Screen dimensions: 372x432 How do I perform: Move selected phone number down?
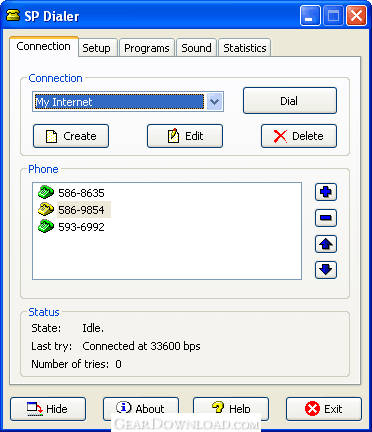[326, 270]
